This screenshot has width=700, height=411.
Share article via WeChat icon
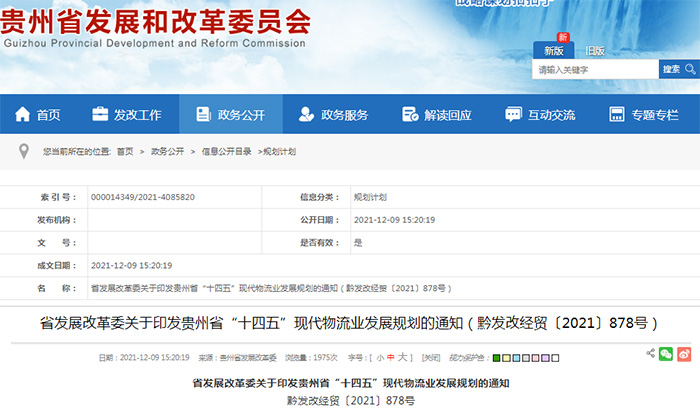coord(666,354)
